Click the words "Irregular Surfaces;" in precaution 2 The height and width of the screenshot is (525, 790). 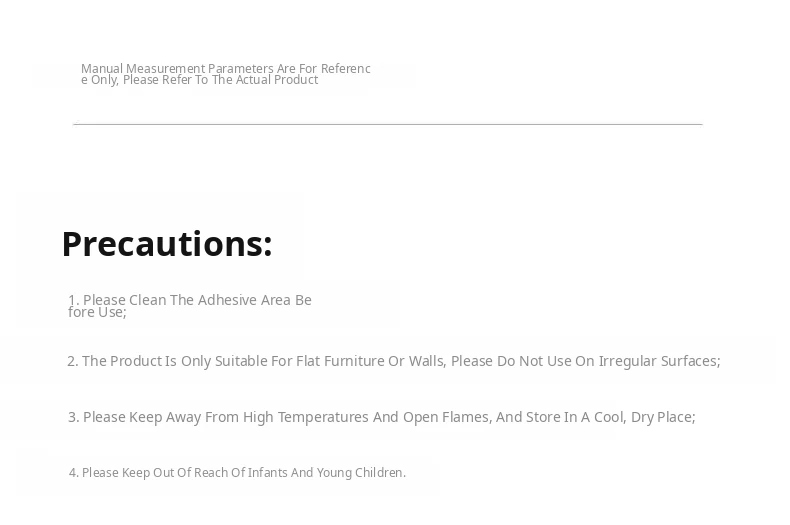pos(659,361)
